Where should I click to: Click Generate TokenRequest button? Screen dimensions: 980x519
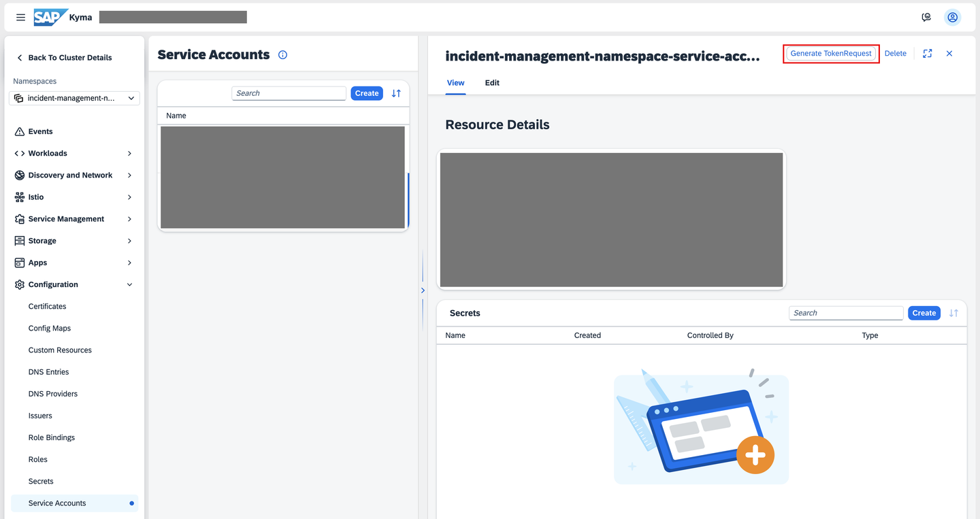point(831,53)
